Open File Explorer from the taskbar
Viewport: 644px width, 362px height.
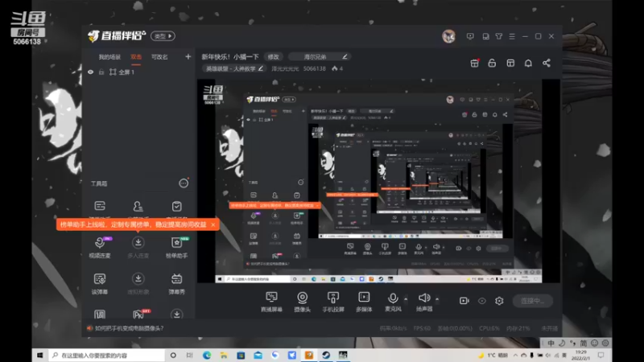(x=224, y=355)
